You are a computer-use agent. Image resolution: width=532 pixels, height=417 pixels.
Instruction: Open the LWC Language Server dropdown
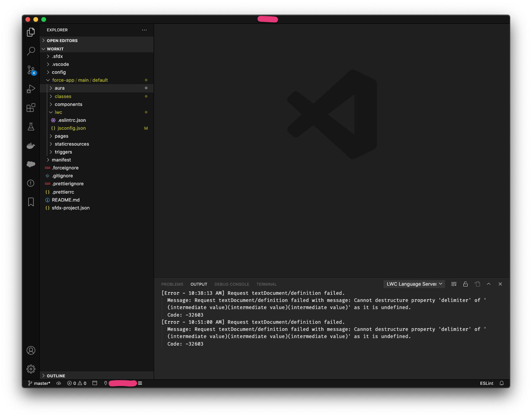click(414, 284)
